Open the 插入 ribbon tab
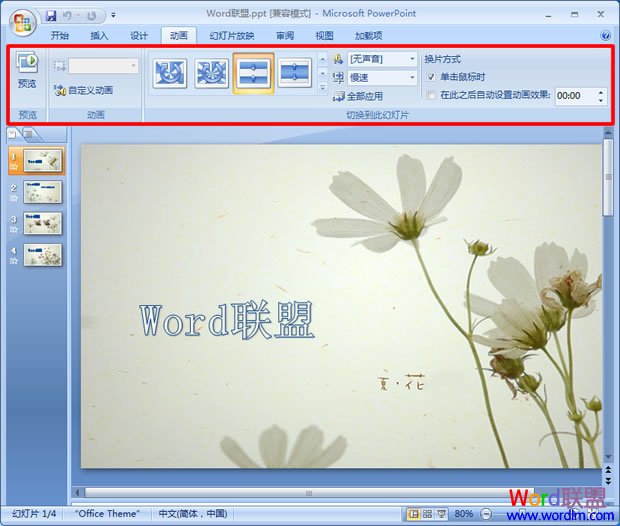620x526 pixels. pos(99,35)
